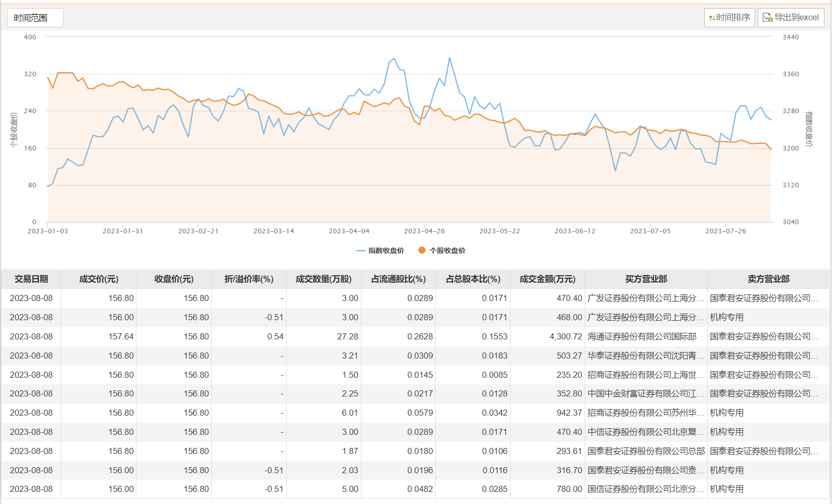Click the 2023-06-12 date label on chart axis
The height and width of the screenshot is (504, 832).
[x=575, y=231]
